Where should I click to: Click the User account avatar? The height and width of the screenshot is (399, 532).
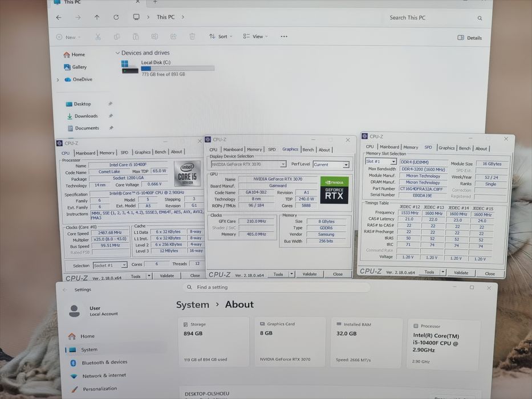[x=74, y=311]
